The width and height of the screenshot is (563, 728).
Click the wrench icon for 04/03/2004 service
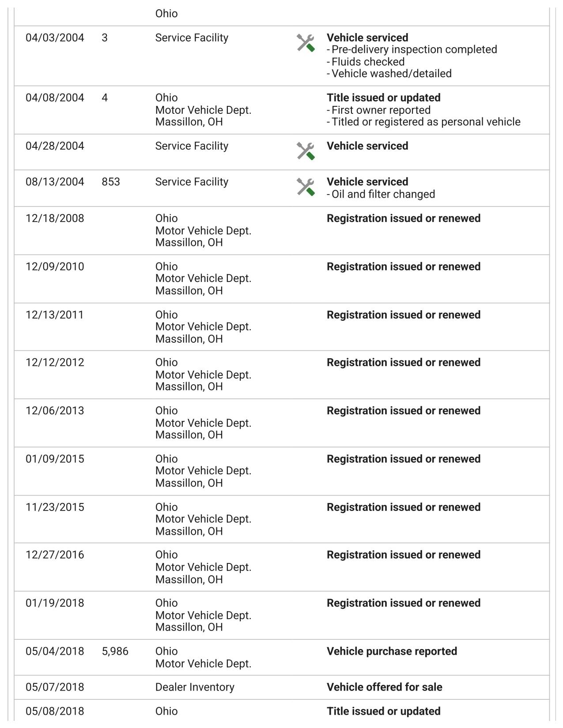coord(306,43)
